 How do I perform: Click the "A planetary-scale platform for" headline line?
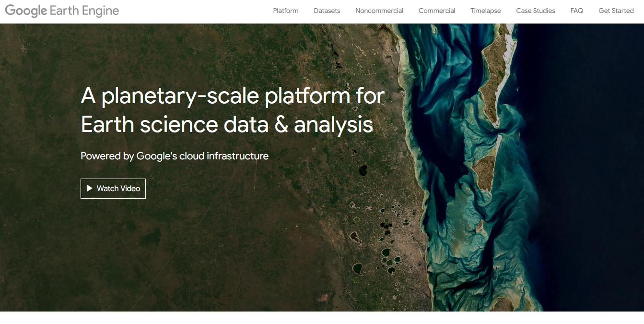(x=233, y=96)
